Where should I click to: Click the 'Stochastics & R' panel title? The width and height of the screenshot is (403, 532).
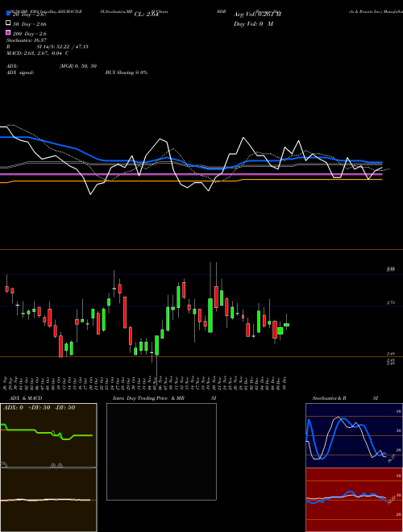pyautogui.click(x=329, y=398)
